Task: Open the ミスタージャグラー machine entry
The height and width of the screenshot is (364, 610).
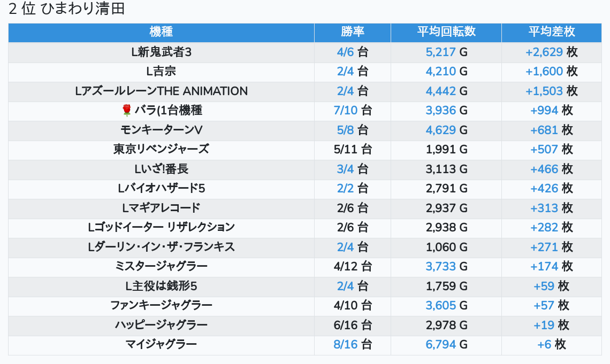Action: pyautogui.click(x=161, y=266)
